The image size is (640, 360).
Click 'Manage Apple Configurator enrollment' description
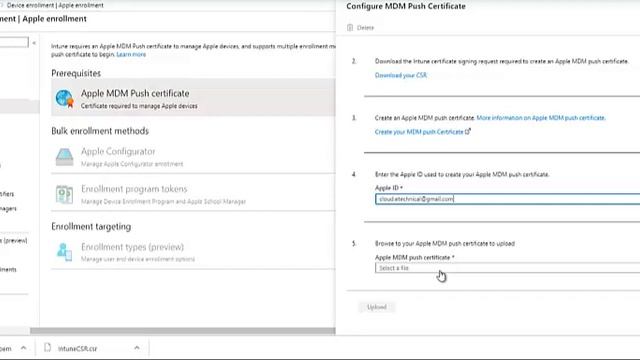point(132,164)
